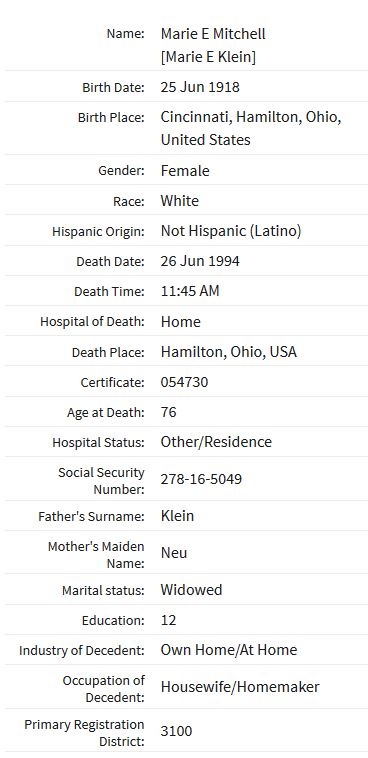
Task: Click the Primary Registration District value 3100
Action: coord(177,731)
